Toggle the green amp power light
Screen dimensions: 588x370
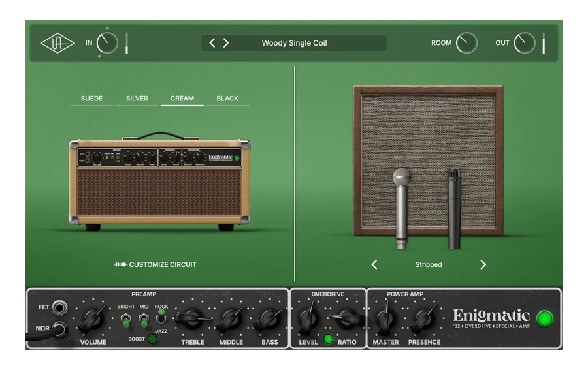544,318
